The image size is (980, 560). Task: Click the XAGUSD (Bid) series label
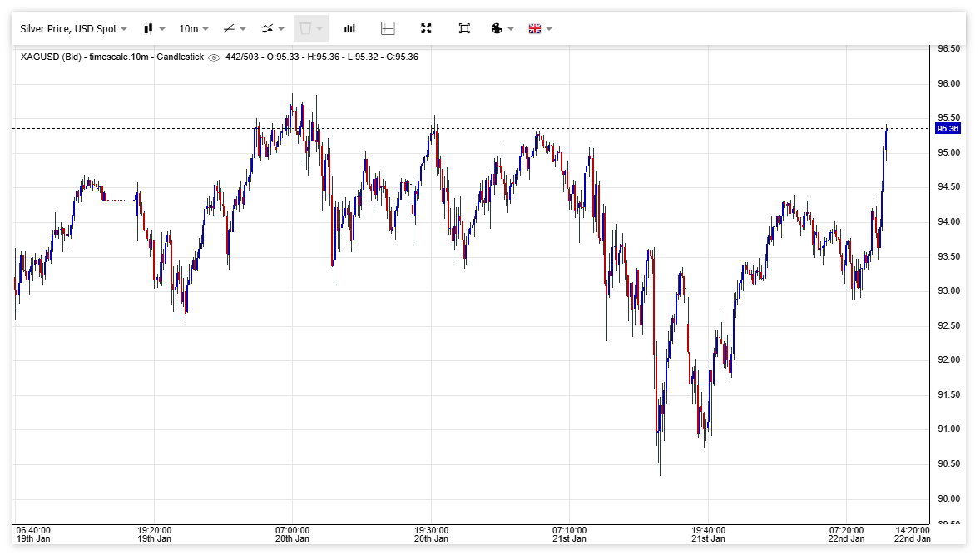click(x=52, y=57)
